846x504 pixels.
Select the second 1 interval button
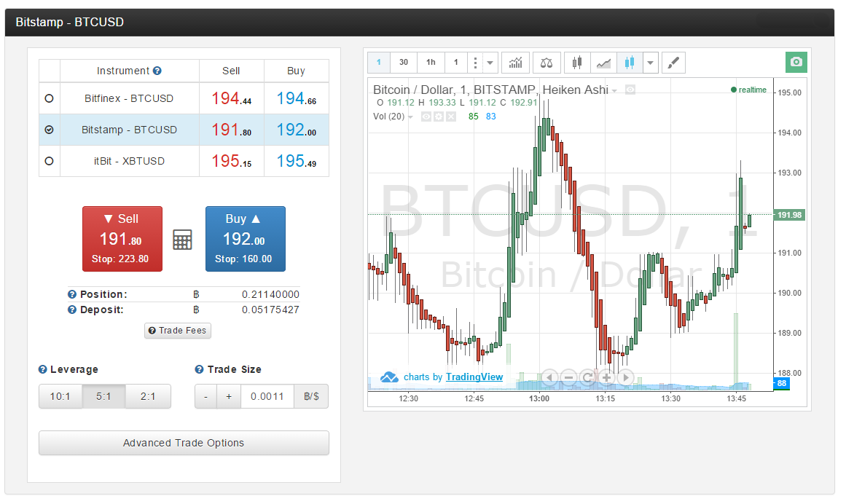pyautogui.click(x=456, y=63)
